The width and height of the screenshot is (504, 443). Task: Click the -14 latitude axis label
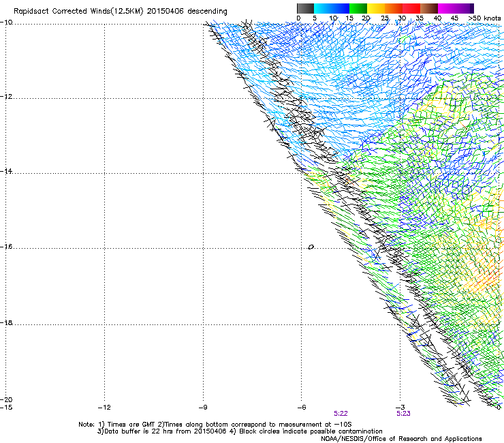(6, 171)
